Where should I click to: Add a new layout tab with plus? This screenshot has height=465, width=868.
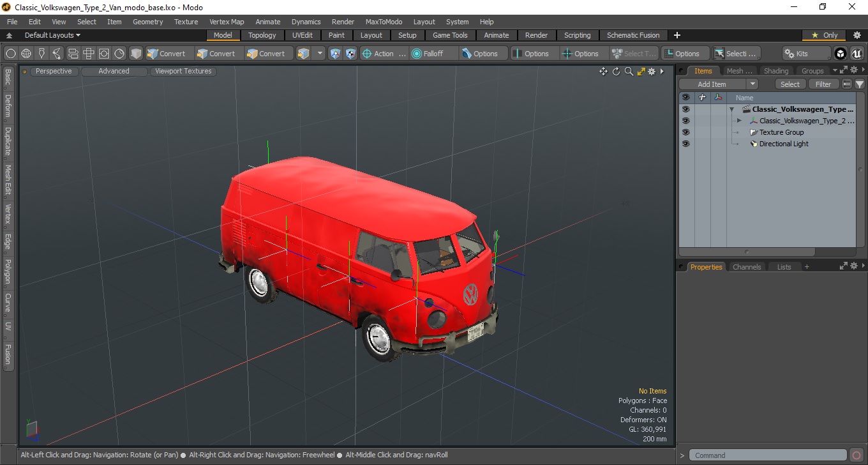[677, 35]
